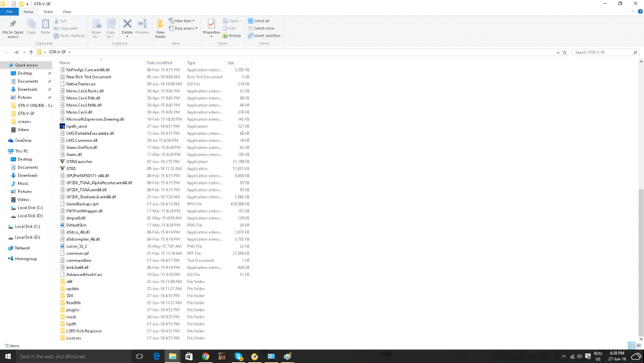Click the Open button in ribbon
The width and height of the screenshot is (644, 363).
point(232,21)
